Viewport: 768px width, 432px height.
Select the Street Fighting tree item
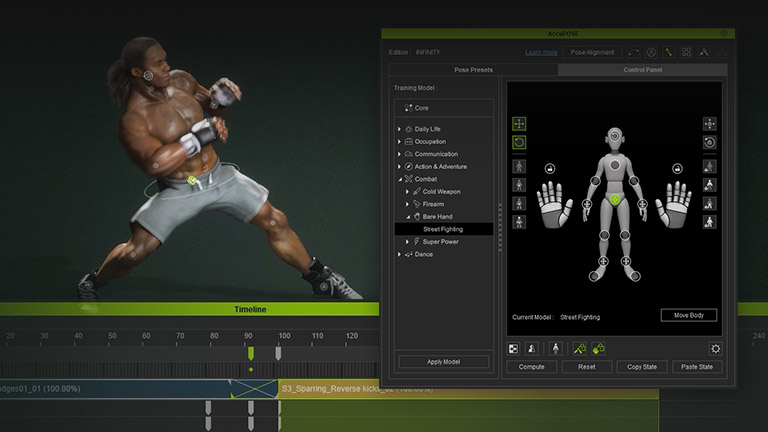pyautogui.click(x=443, y=229)
